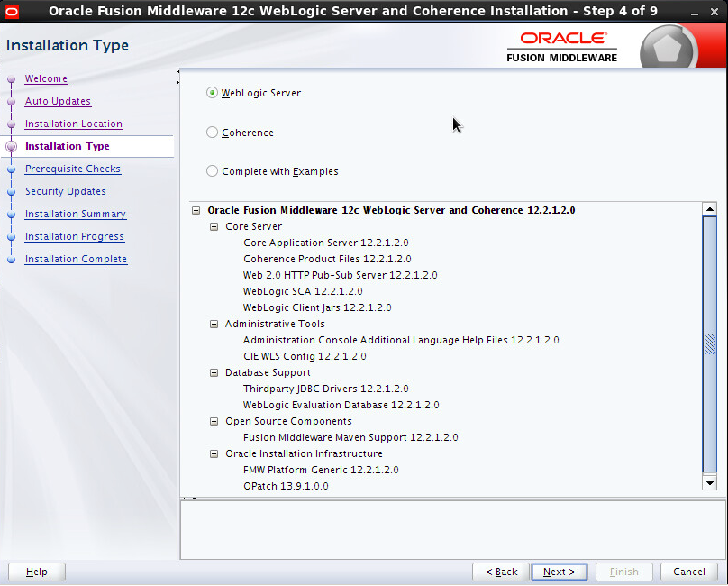
Task: Collapse Oracle Installation Infrastructure node
Action: (214, 454)
